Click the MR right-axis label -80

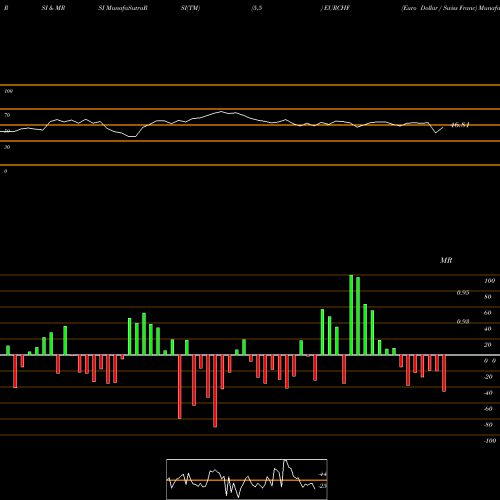pos(488,425)
